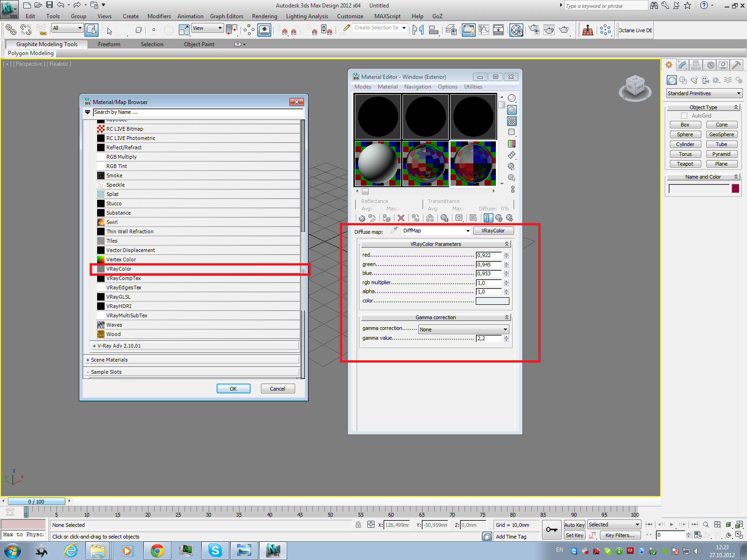Assign material to selection icon
The width and height of the screenshot is (747, 560).
coord(386,218)
